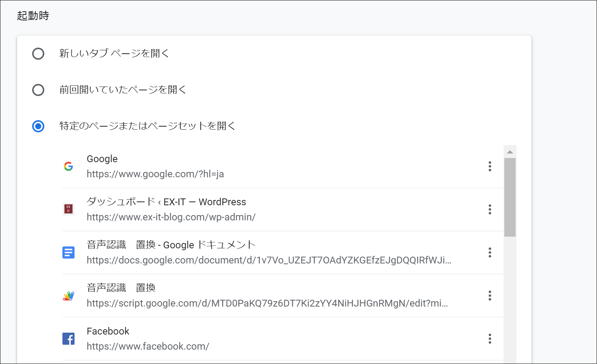Click "ダッシュボード ‹ EX-IT — WordPress" title
This screenshot has width=597, height=364.
166,202
